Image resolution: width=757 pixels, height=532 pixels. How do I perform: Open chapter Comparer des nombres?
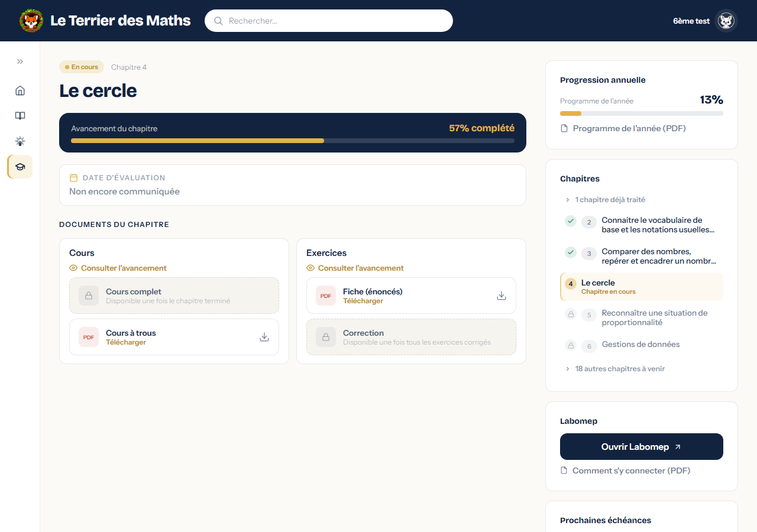659,256
